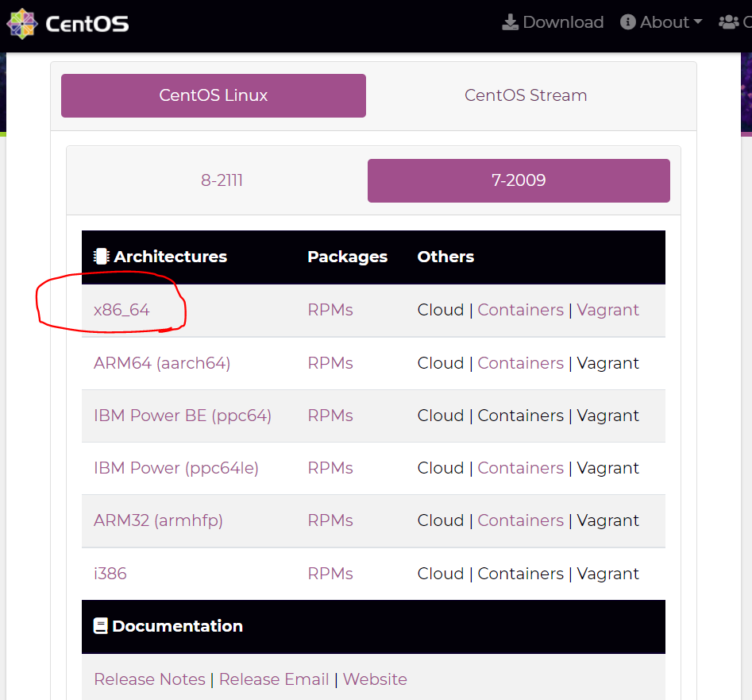The width and height of the screenshot is (752, 700).
Task: Open the documentation Website link
Action: click(375, 679)
